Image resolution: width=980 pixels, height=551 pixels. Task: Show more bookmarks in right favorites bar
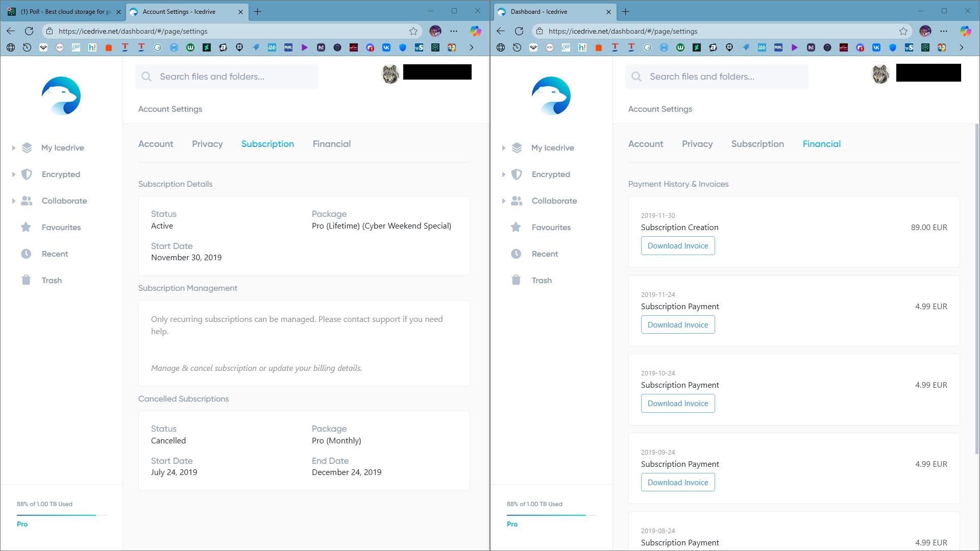click(961, 47)
